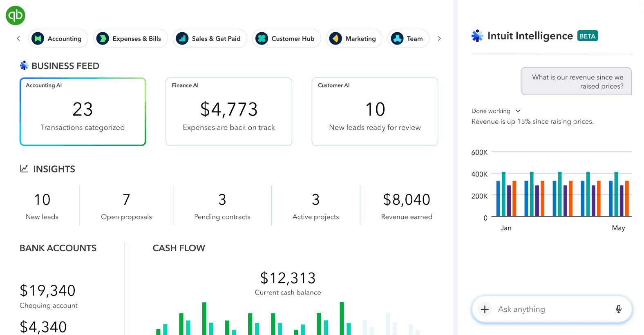
Task: Select the user message about revenue prices
Action: click(576, 81)
